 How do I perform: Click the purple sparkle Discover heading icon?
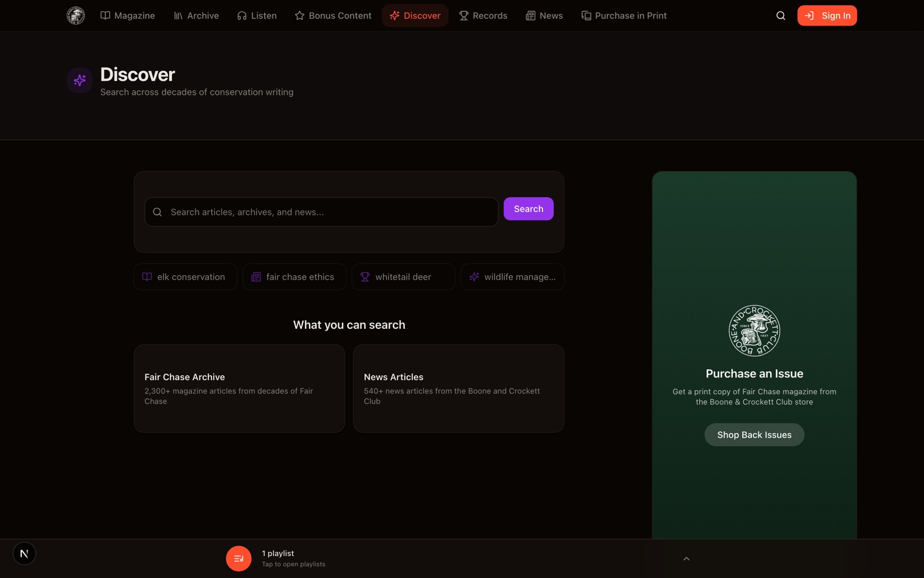click(80, 80)
